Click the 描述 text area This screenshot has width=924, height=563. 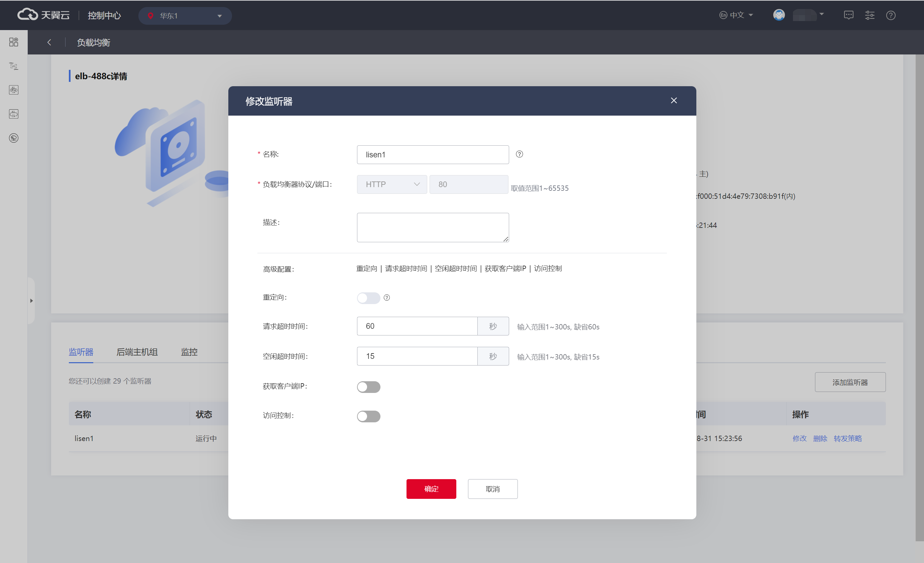pos(432,228)
